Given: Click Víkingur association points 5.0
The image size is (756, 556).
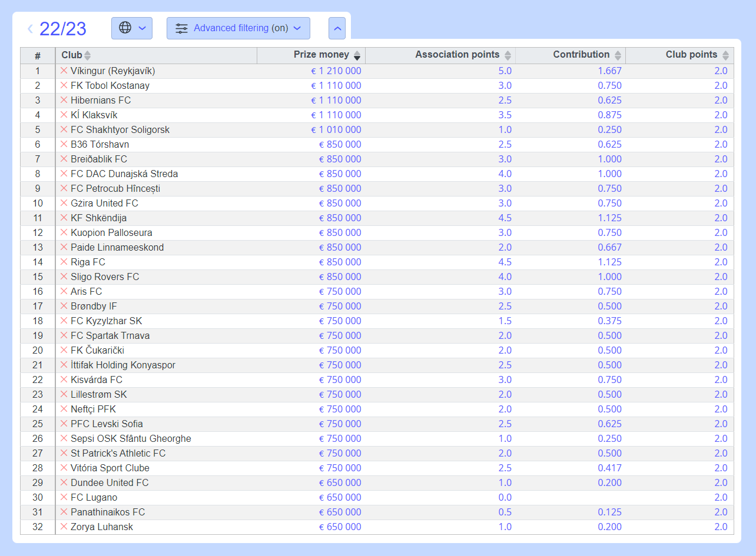Looking at the screenshot, I should pyautogui.click(x=505, y=71).
